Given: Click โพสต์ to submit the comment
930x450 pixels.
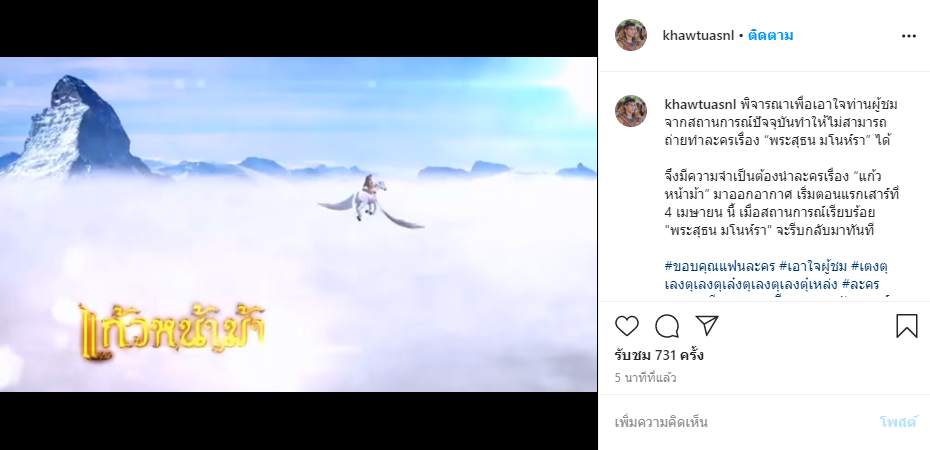Looking at the screenshot, I should click(x=898, y=422).
